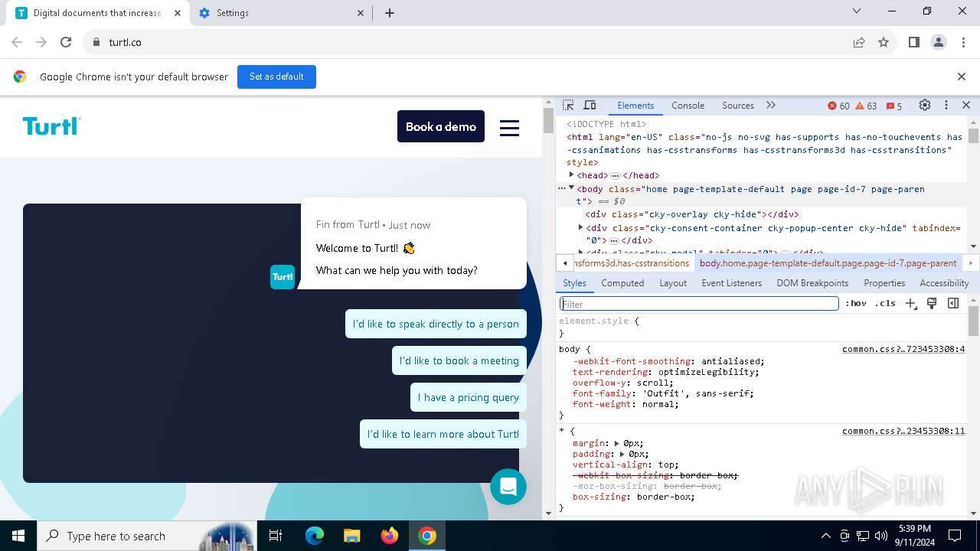Image resolution: width=980 pixels, height=551 pixels.
Task: Expand the head element
Action: click(x=571, y=175)
